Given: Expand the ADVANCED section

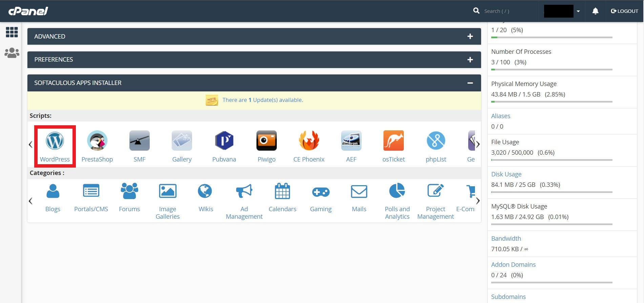Looking at the screenshot, I should click(x=470, y=36).
